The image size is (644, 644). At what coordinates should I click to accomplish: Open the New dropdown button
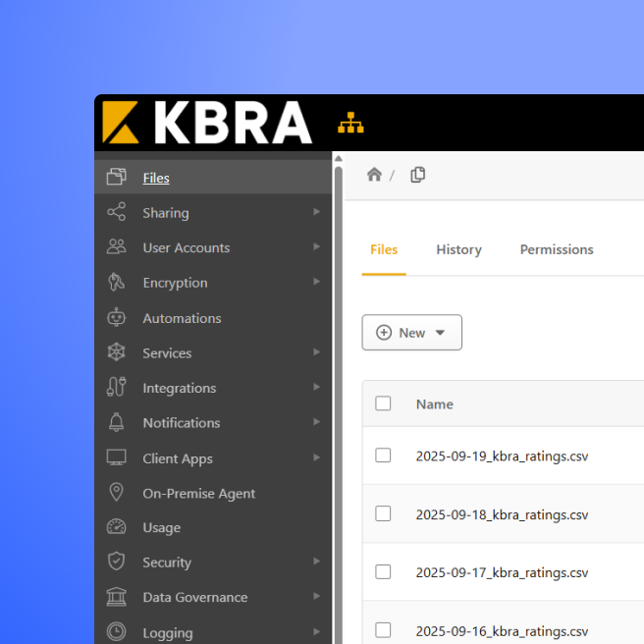click(412, 332)
